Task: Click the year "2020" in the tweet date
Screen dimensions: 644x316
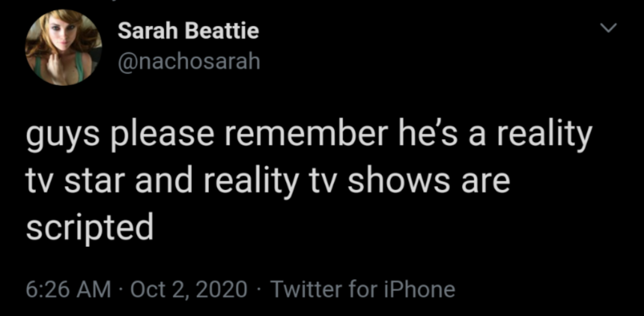Action: (222, 289)
